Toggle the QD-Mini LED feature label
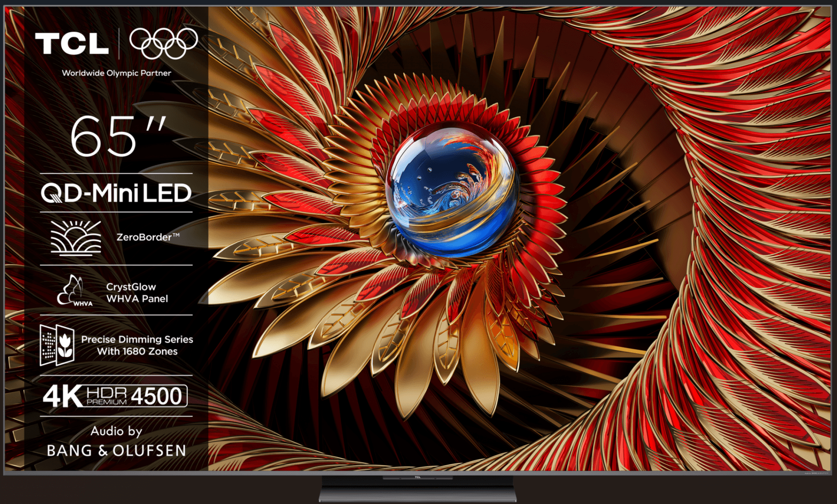This screenshot has height=504, width=837. coord(116,194)
